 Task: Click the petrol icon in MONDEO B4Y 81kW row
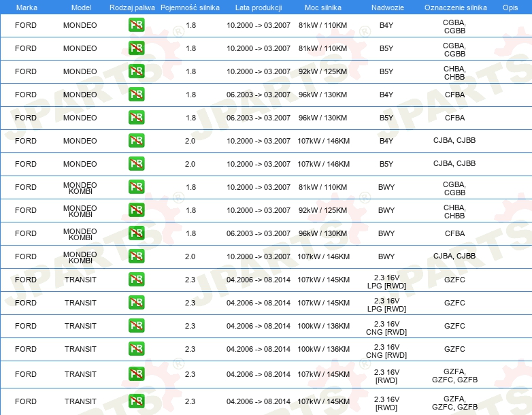(136, 25)
